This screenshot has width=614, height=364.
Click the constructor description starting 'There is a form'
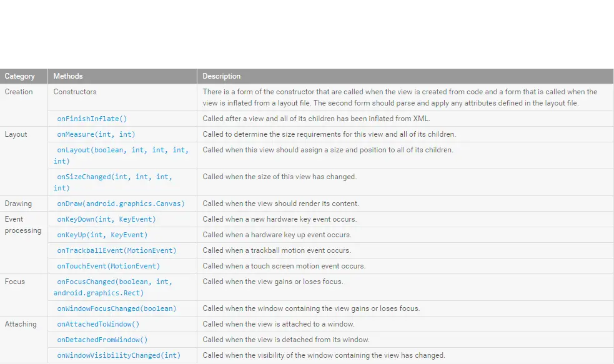click(400, 97)
